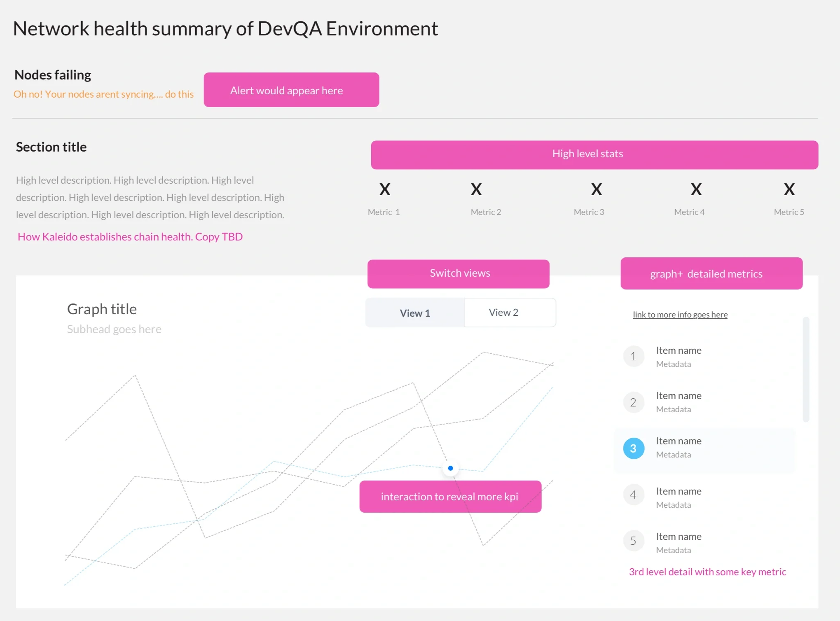
Task: Click the number 5 circle icon
Action: tap(633, 541)
